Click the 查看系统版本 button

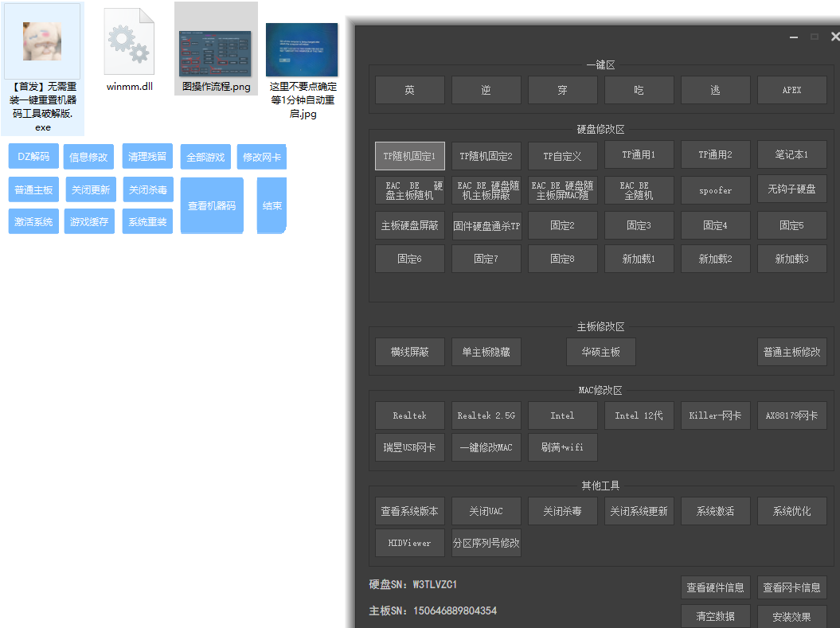coord(409,511)
